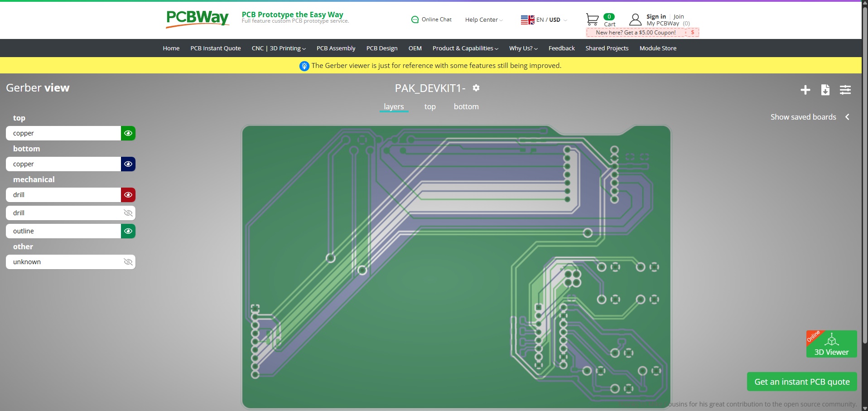868x411 pixels.
Task: Toggle visibility of bottom copper layer
Action: [128, 164]
